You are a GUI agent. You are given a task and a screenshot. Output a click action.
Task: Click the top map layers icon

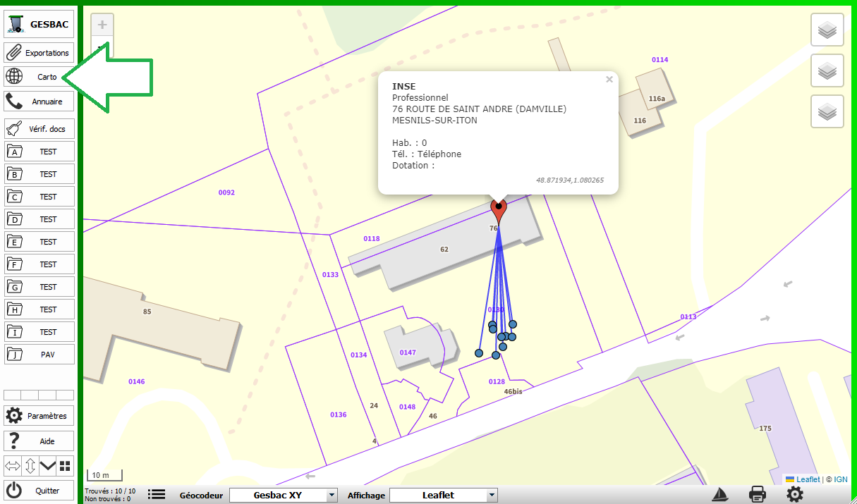827,30
